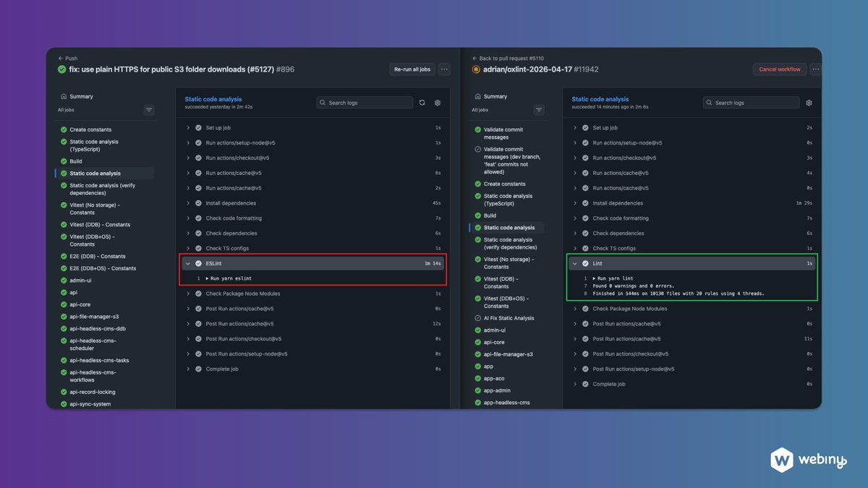868x488 pixels.
Task: Expand Run actions/setup-node@v5 step in left window
Action: click(313, 142)
